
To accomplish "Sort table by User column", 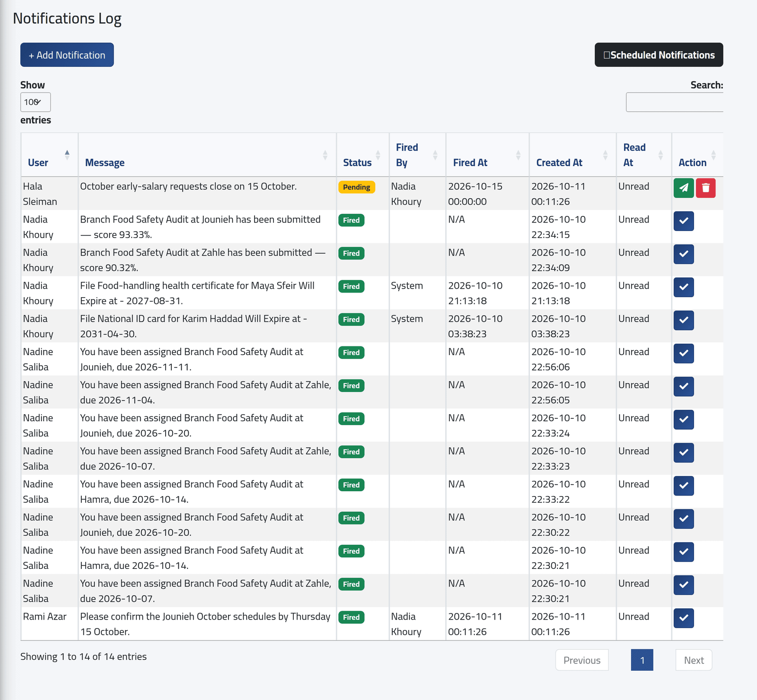I will pyautogui.click(x=49, y=155).
